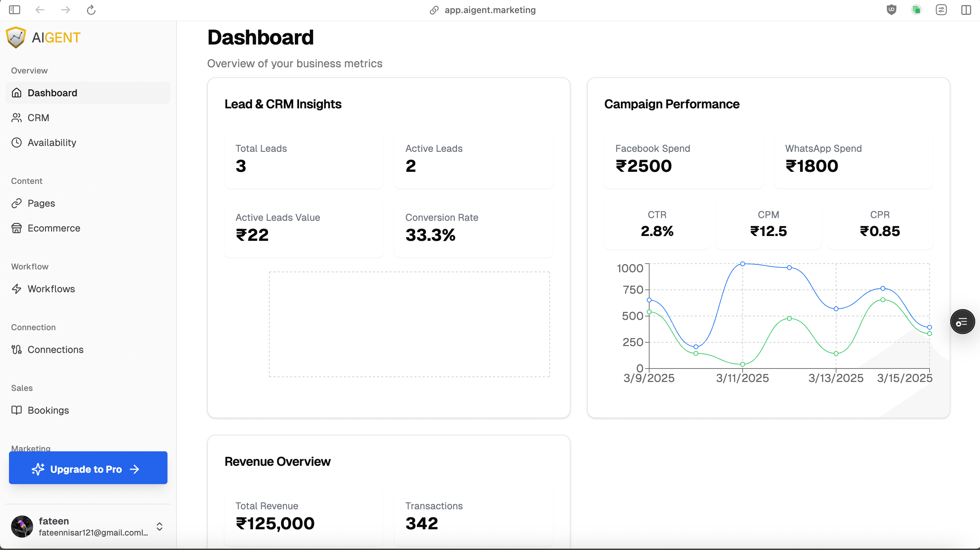
Task: Click the Dashboard home icon
Action: [16, 93]
